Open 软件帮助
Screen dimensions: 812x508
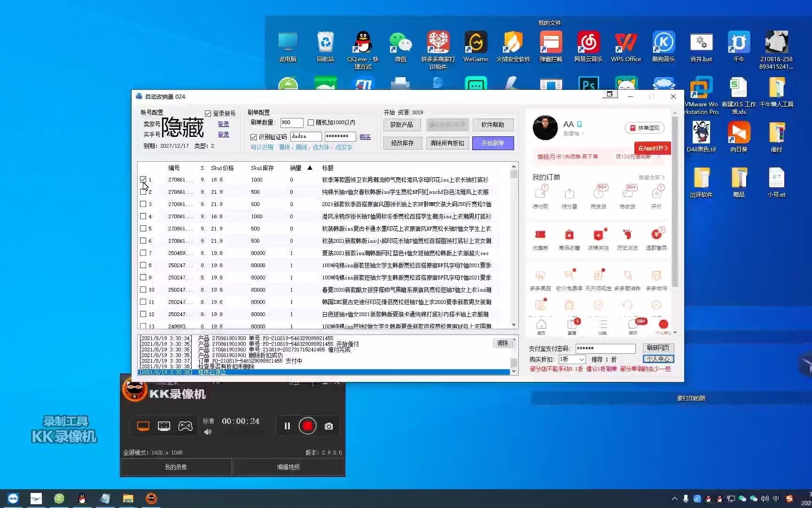(x=493, y=125)
